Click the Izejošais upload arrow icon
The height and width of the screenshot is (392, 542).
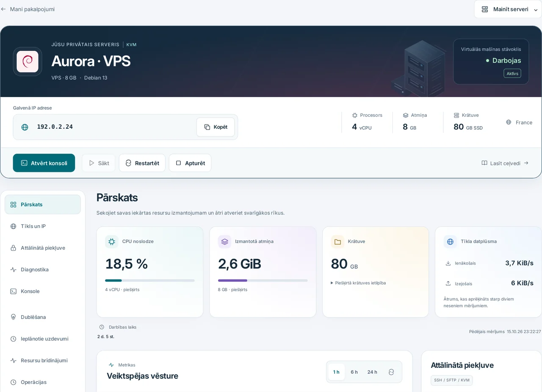448,283
